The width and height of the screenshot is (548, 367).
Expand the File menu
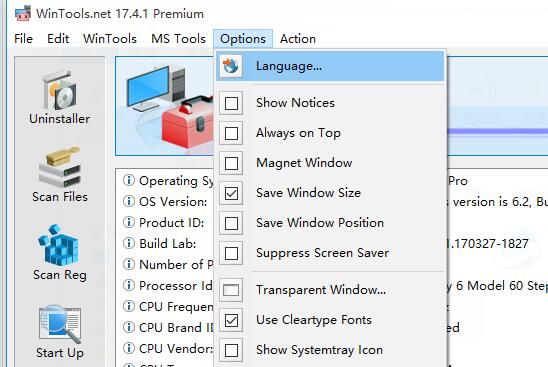point(23,38)
